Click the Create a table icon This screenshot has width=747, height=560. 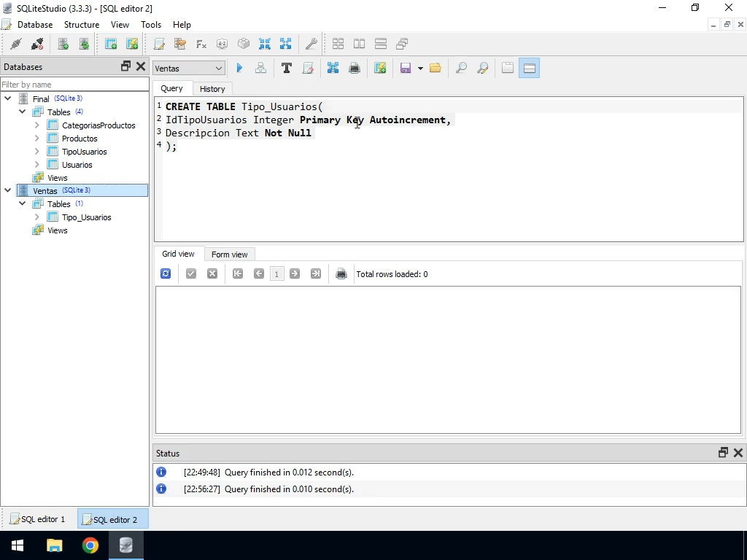click(111, 44)
